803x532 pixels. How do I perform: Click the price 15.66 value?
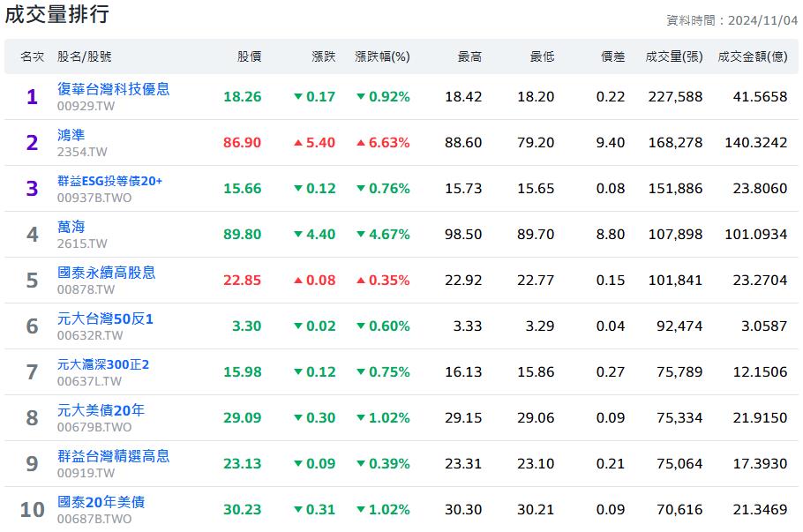click(x=243, y=189)
